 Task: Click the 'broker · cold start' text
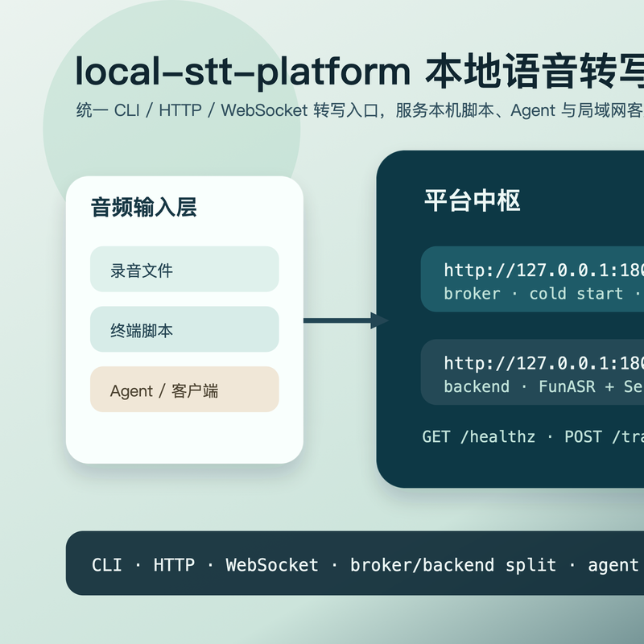pyautogui.click(x=533, y=294)
